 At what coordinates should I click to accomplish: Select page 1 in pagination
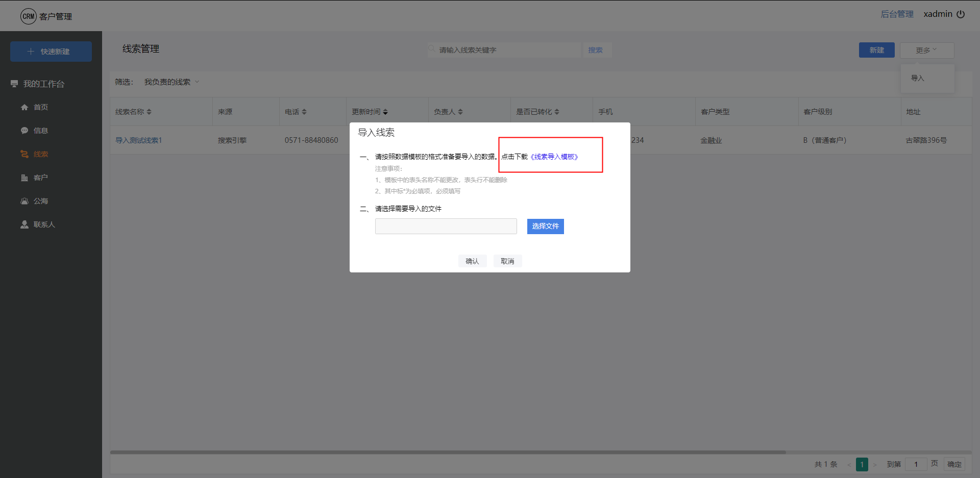click(862, 464)
